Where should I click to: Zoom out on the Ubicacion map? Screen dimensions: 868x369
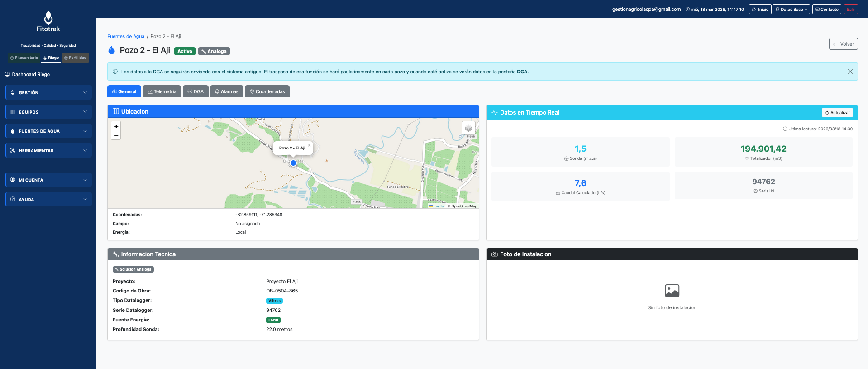pos(116,135)
